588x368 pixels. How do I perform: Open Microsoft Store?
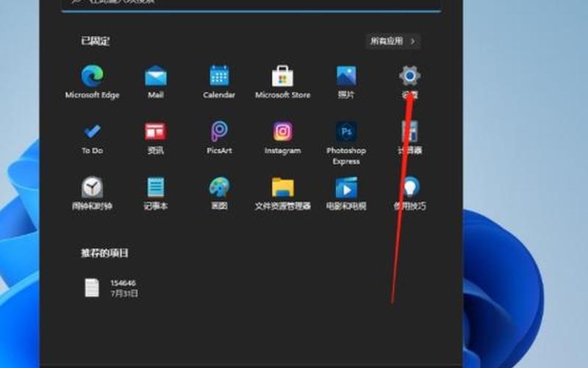(x=282, y=82)
